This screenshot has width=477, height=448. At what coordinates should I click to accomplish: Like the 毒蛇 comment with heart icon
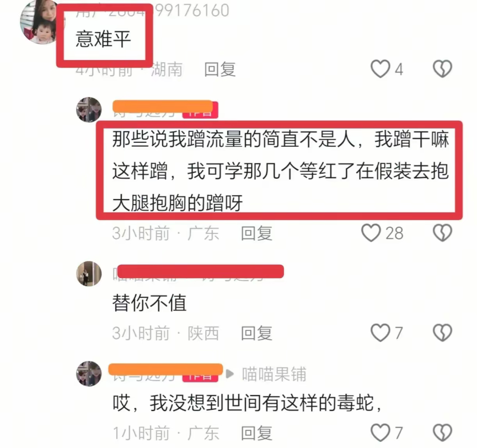(x=380, y=432)
